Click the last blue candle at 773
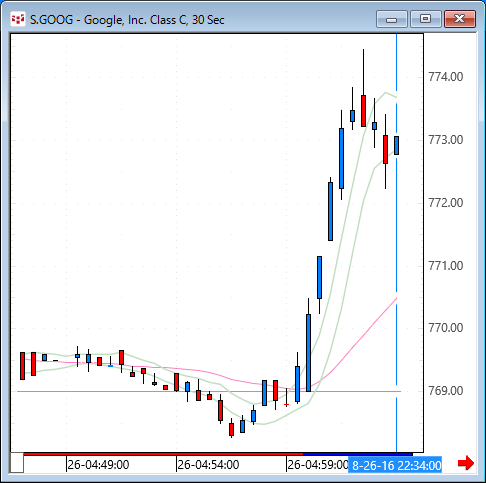Screen dimensions: 486x483 point(396,145)
